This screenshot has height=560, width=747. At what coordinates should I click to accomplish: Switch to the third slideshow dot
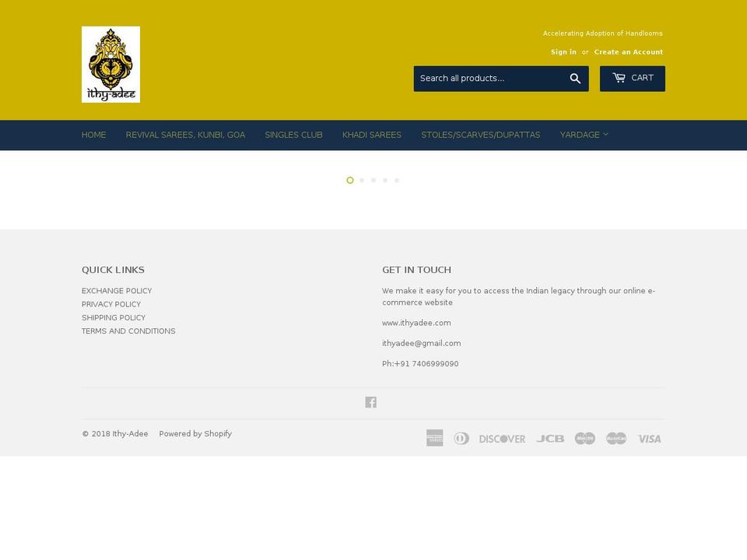(x=373, y=180)
